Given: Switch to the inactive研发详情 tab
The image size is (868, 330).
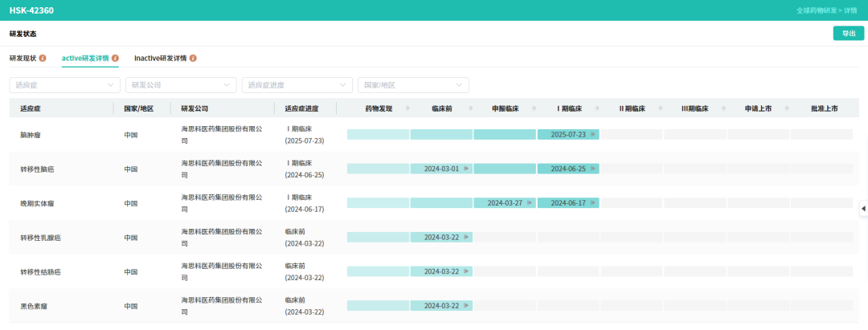Looking at the screenshot, I should [160, 59].
